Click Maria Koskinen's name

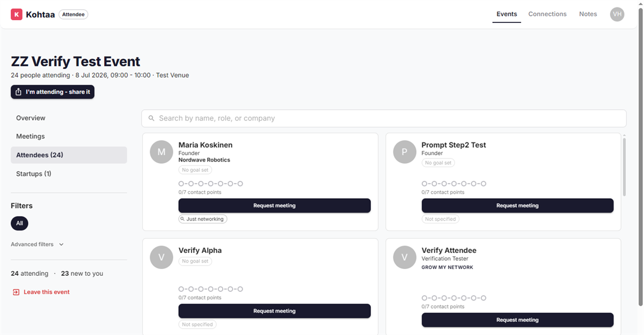(x=205, y=145)
